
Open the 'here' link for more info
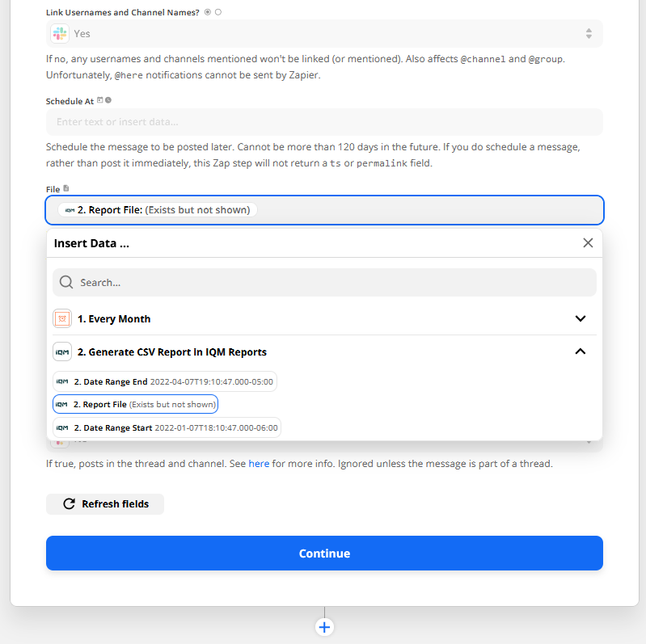259,464
